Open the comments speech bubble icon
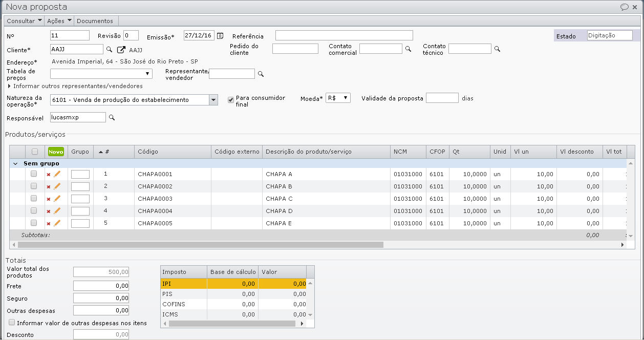The height and width of the screenshot is (340, 644). point(624,7)
